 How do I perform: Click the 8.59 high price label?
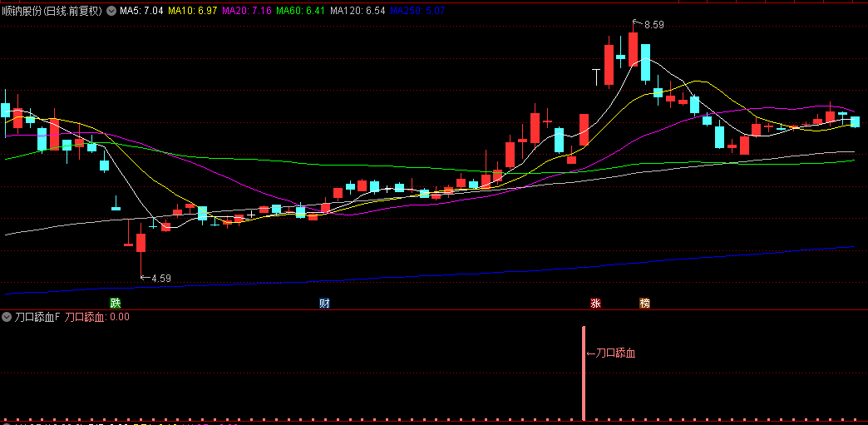[x=653, y=24]
